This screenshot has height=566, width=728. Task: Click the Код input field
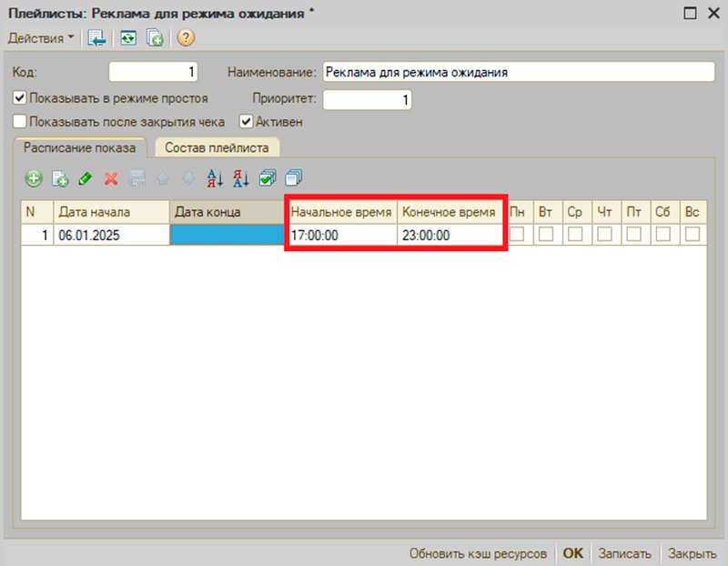(x=153, y=72)
